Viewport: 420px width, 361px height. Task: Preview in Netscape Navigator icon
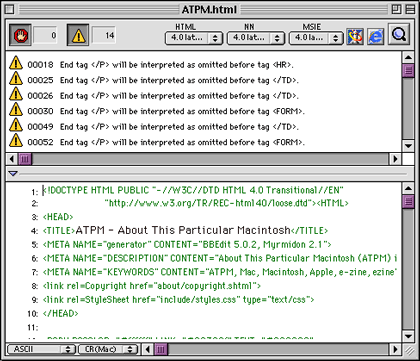(355, 36)
